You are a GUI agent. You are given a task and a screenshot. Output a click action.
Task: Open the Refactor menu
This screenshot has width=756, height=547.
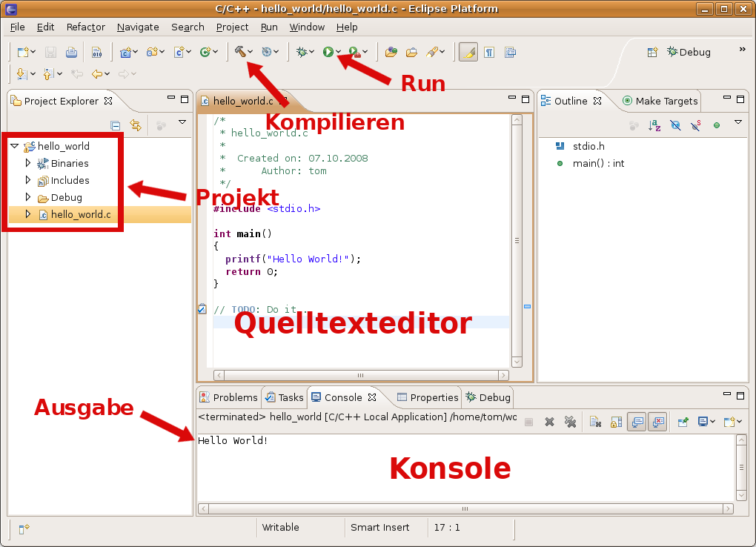coord(86,27)
